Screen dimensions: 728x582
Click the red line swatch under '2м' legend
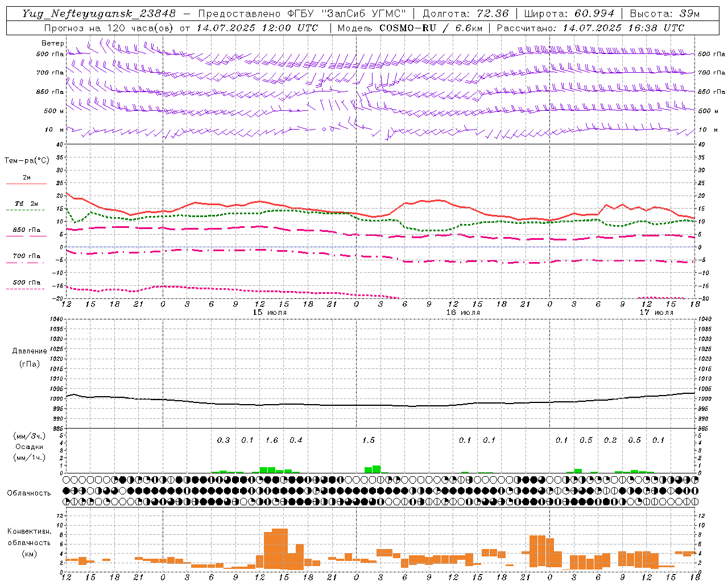coord(26,184)
